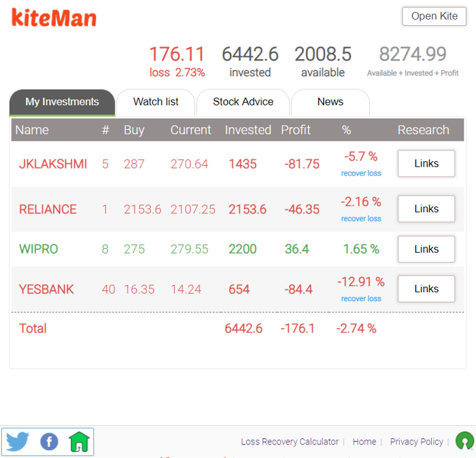Image resolution: width=476 pixels, height=458 pixels.
Task: Click the kiteMan logo
Action: point(54,18)
